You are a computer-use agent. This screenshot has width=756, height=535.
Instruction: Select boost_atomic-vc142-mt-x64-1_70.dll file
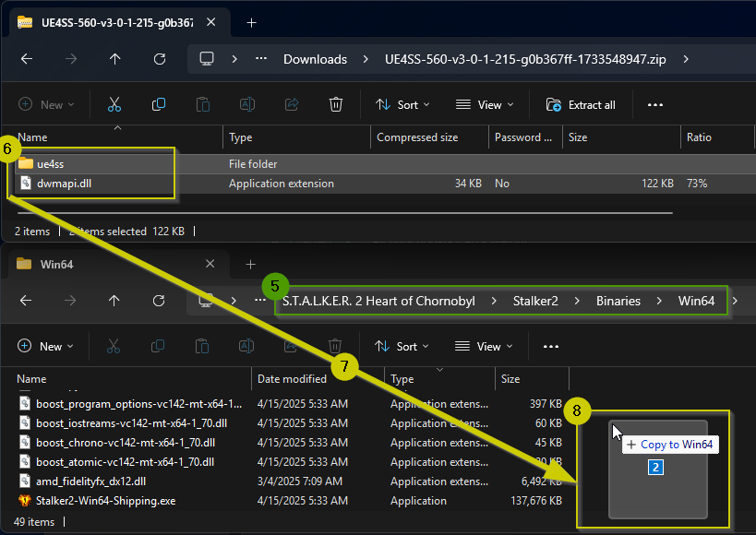[x=125, y=462]
